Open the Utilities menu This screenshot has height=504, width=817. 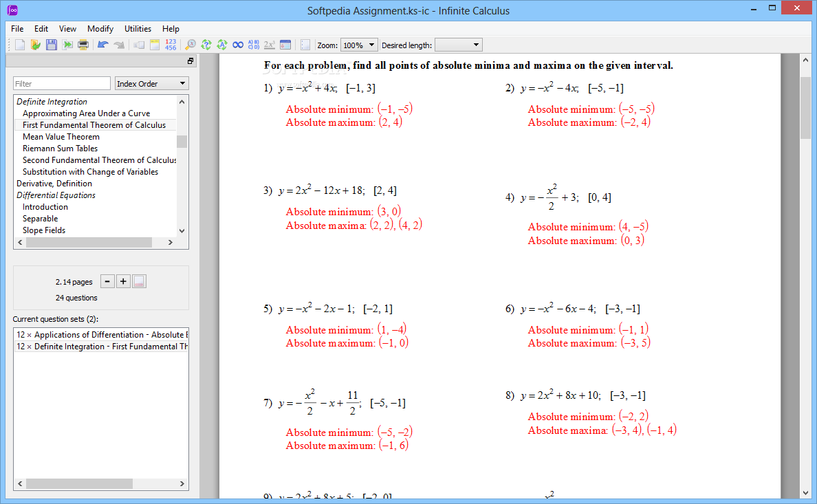tap(138, 29)
